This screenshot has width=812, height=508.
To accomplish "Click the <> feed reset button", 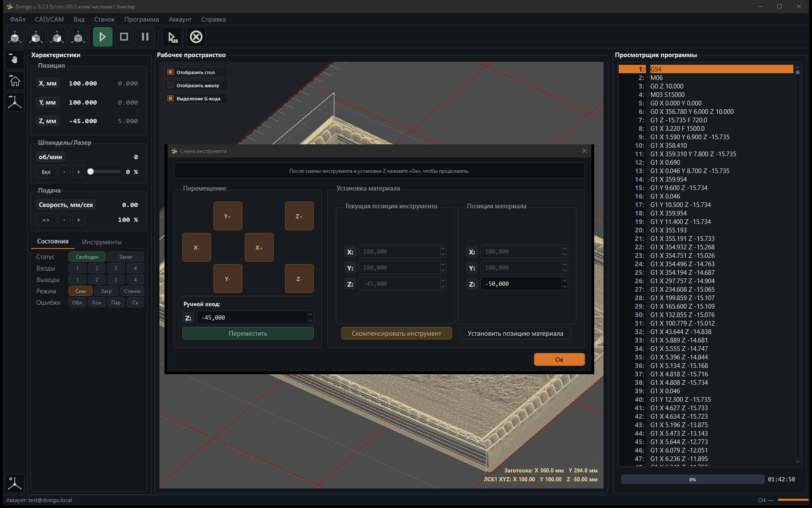I will point(46,220).
